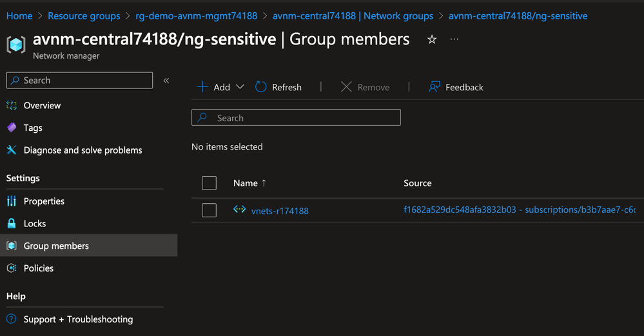Viewport: 644px width, 336px height.
Task: Check the vnets-r174188 row checkbox
Action: tap(209, 210)
